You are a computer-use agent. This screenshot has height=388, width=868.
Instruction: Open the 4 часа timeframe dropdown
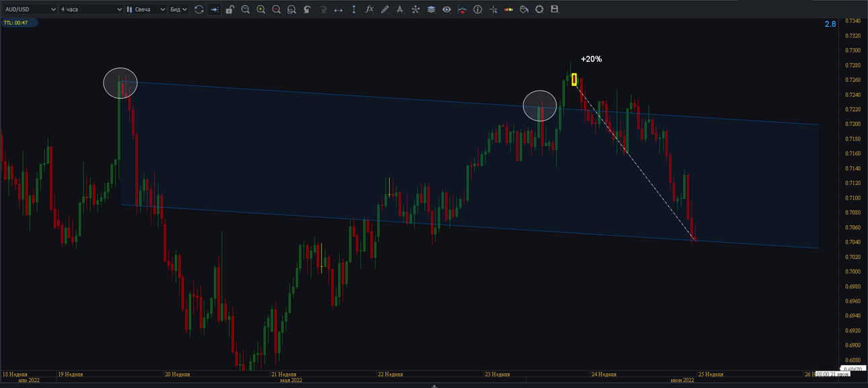[91, 9]
